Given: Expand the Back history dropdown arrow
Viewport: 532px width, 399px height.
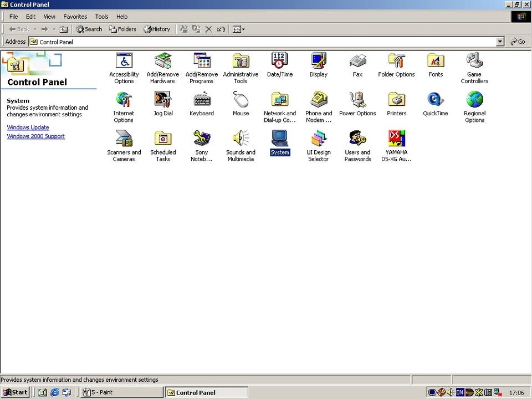Looking at the screenshot, I should (x=35, y=29).
